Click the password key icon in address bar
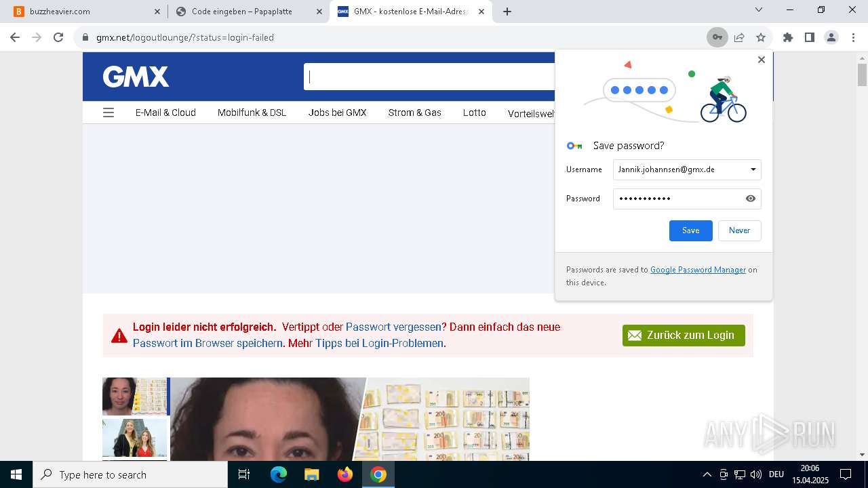Screen dimensions: 868x488 [x=717, y=37]
